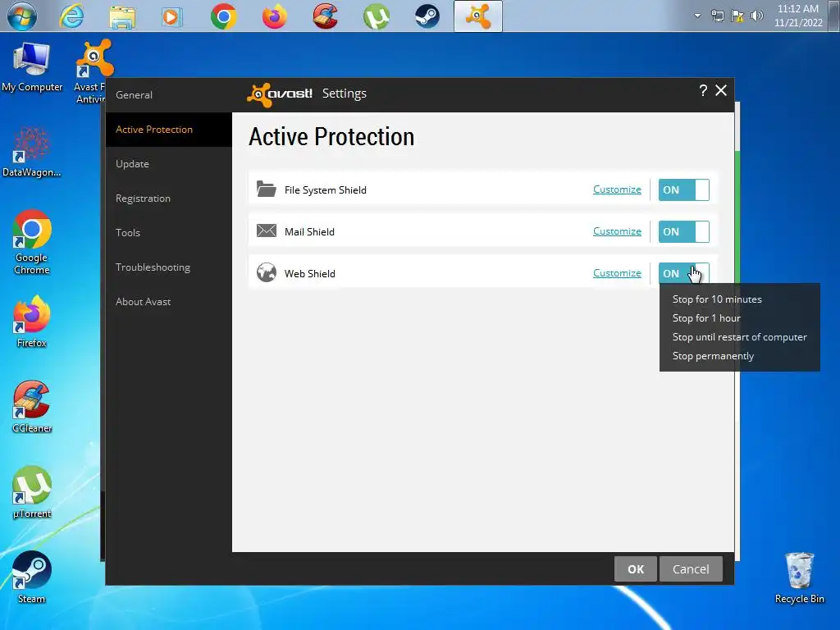This screenshot has width=840, height=630.
Task: Open uTorrent from the taskbar
Action: pyautogui.click(x=376, y=16)
